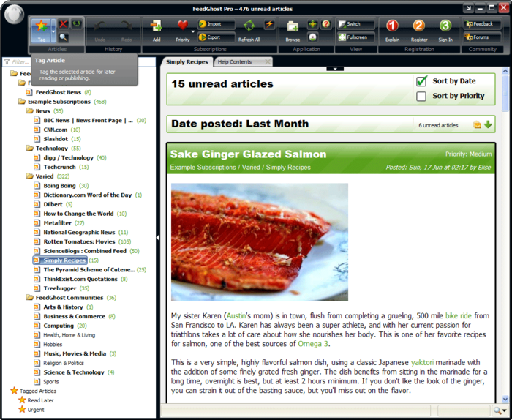This screenshot has width=512, height=420.
Task: Click the Redo arrow
Action: coord(127,30)
